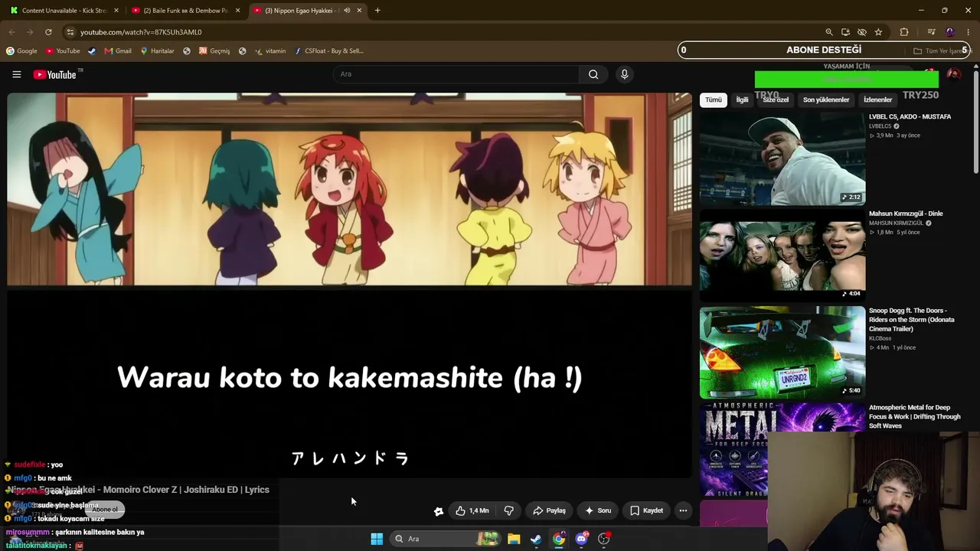Open the Geçmiş bookmark

coord(214,51)
